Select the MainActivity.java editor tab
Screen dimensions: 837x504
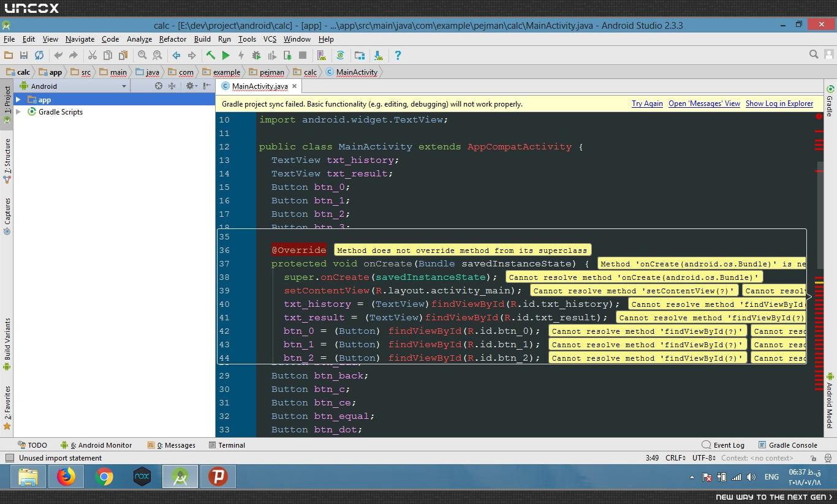(x=260, y=86)
